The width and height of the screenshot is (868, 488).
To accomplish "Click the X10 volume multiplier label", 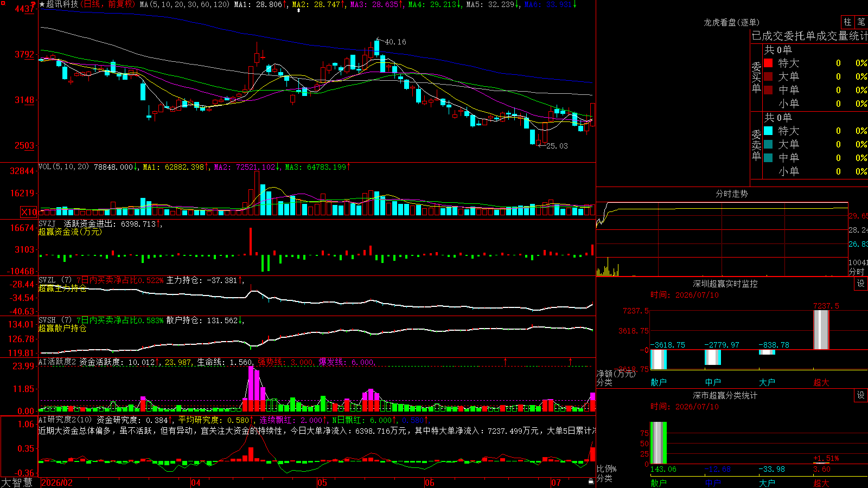I will pos(29,212).
